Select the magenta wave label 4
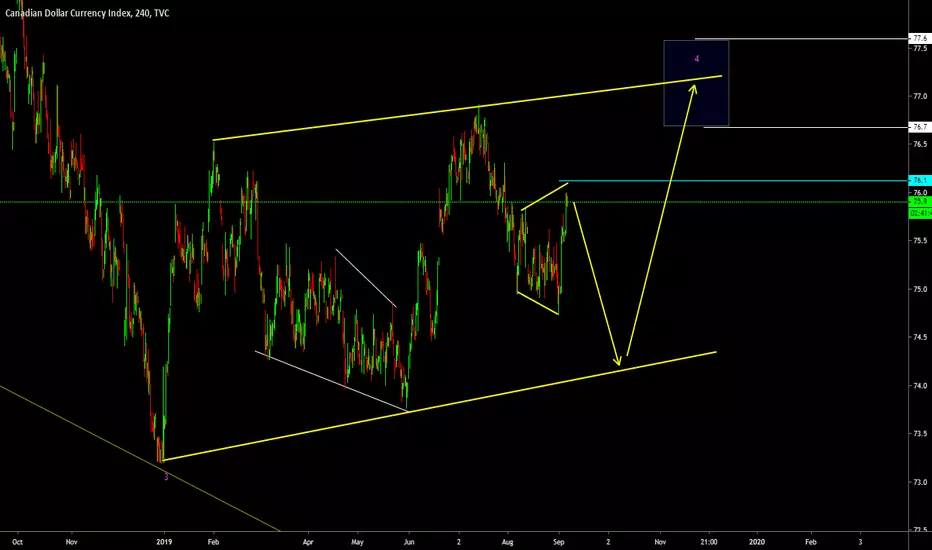The height and width of the screenshot is (550, 932). click(x=697, y=59)
